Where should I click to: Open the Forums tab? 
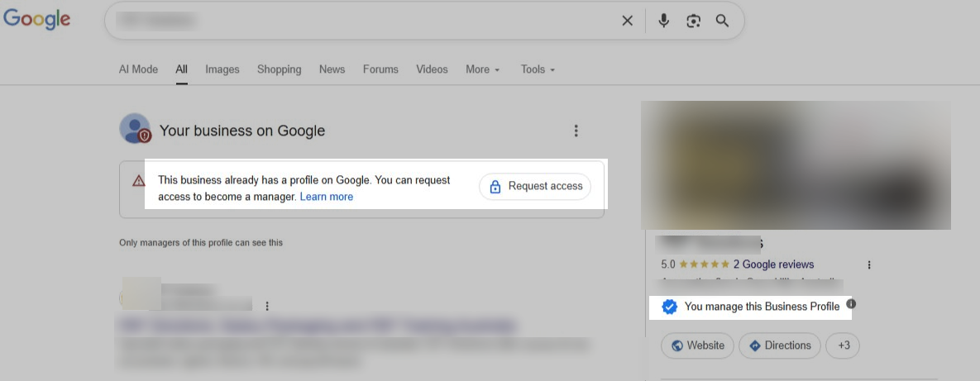380,69
